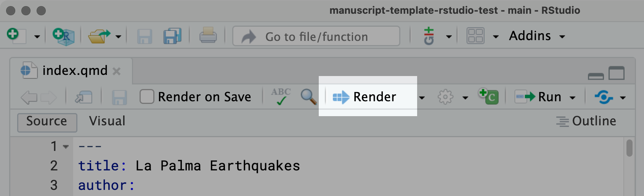Click the Show in new window icon
This screenshot has height=196, width=644.
click(84, 97)
